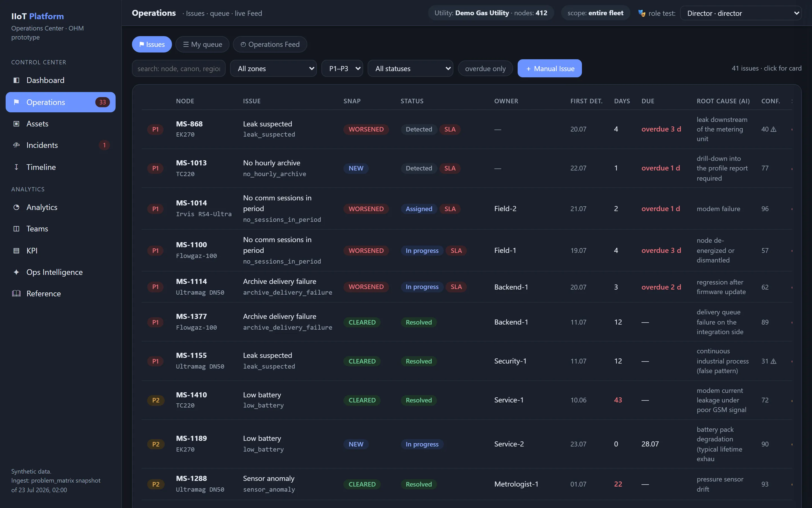Click the MS-1100 node name
The height and width of the screenshot is (508, 812).
192,245
